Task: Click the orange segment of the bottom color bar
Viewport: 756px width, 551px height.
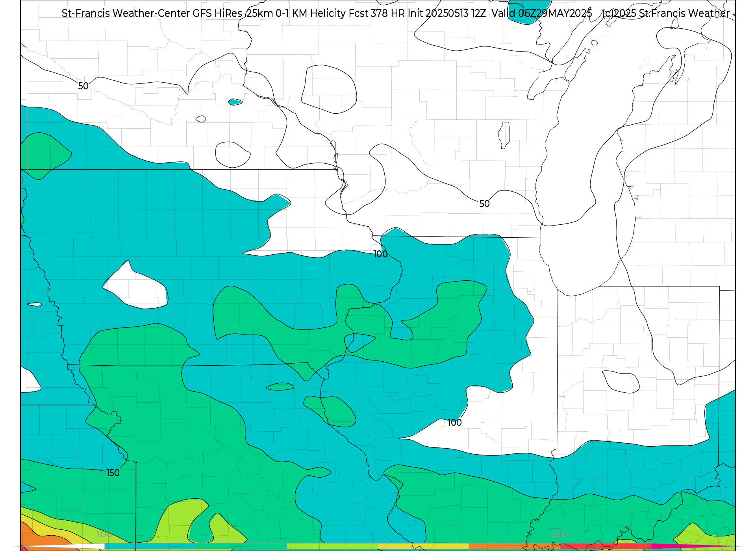Action: coord(514,546)
